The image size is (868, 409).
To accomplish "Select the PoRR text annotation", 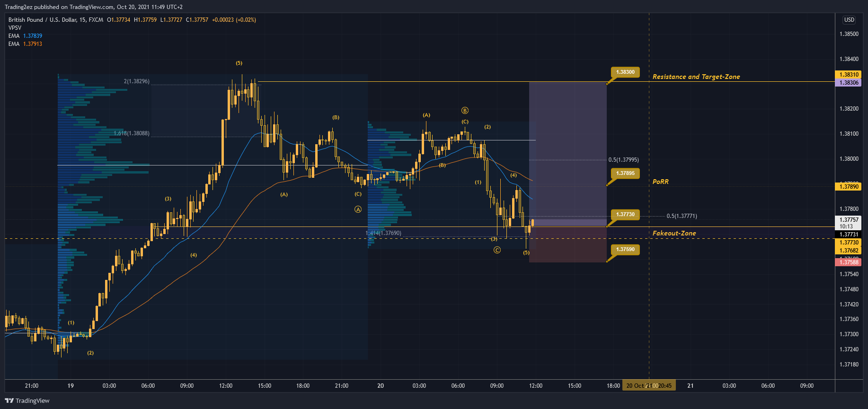I will coord(661,182).
